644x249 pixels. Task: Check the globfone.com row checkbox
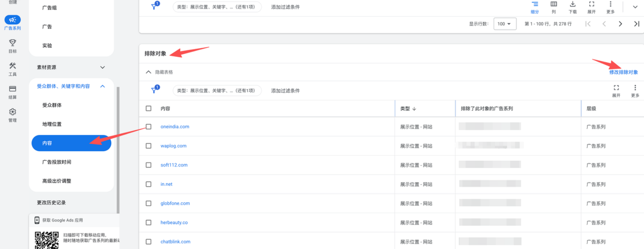coord(149,203)
